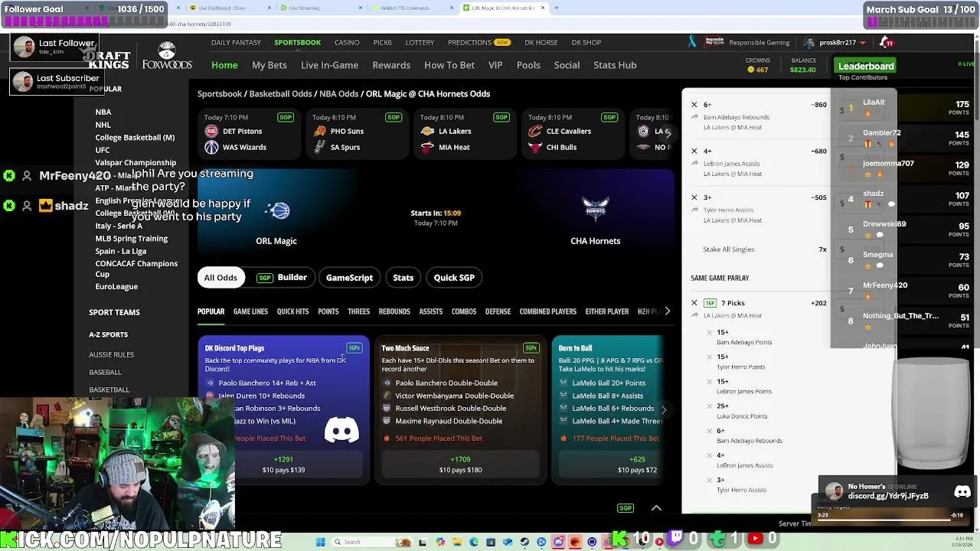Viewport: 980px width, 551px height.
Task: Click the Leaderboard button
Action: pos(866,66)
